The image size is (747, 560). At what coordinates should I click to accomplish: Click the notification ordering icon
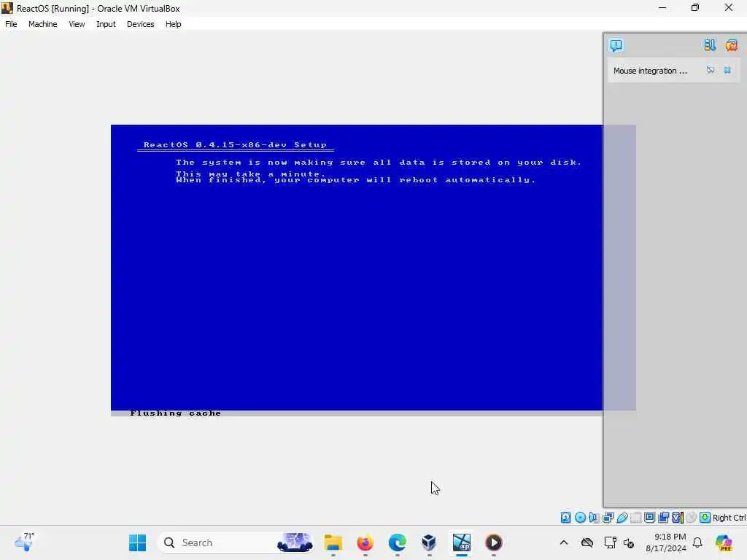(x=709, y=45)
